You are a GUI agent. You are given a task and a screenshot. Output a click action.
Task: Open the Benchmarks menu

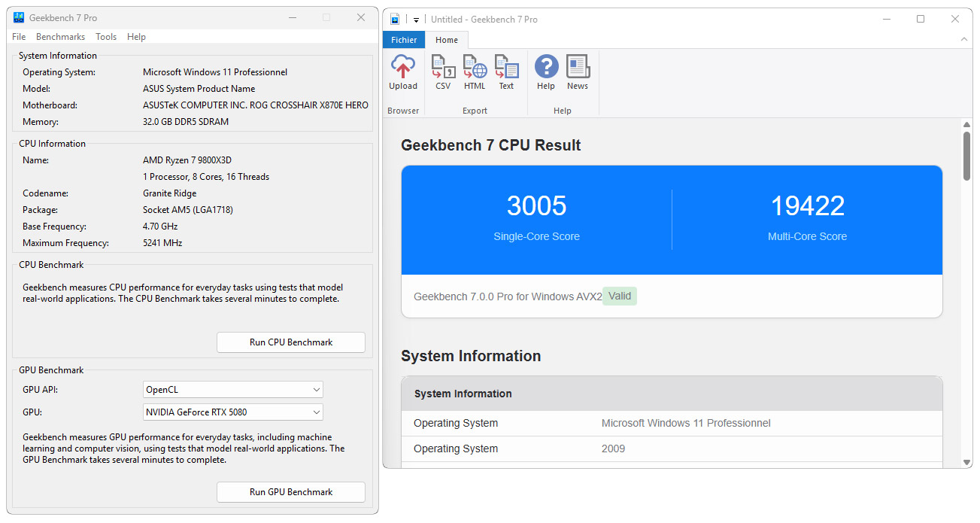(x=60, y=37)
